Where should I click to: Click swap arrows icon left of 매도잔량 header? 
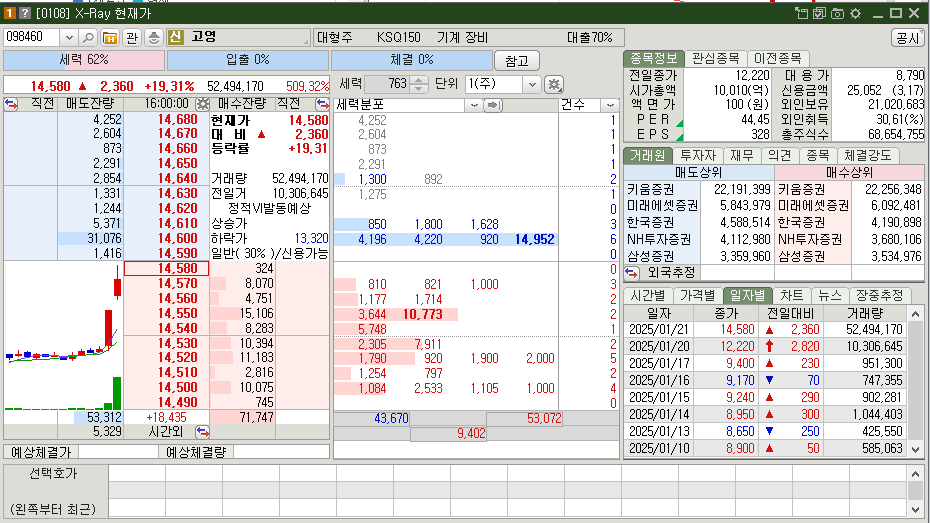[x=11, y=104]
